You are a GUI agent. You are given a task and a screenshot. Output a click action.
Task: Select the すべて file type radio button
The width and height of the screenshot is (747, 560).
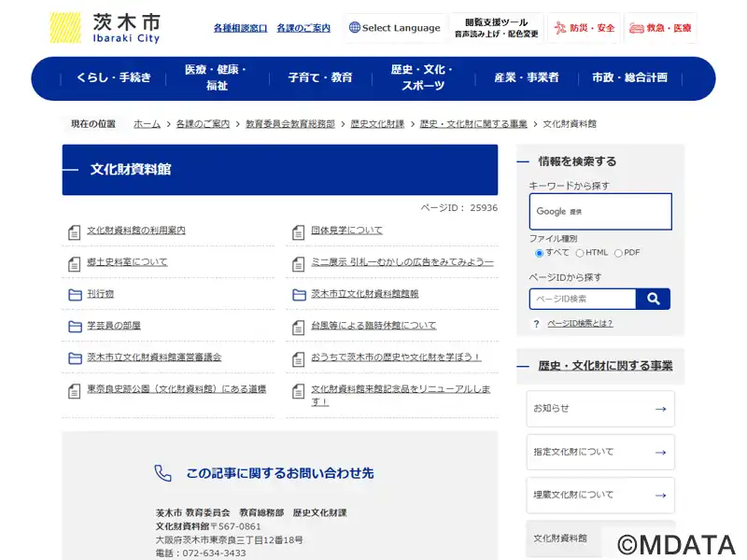click(539, 253)
